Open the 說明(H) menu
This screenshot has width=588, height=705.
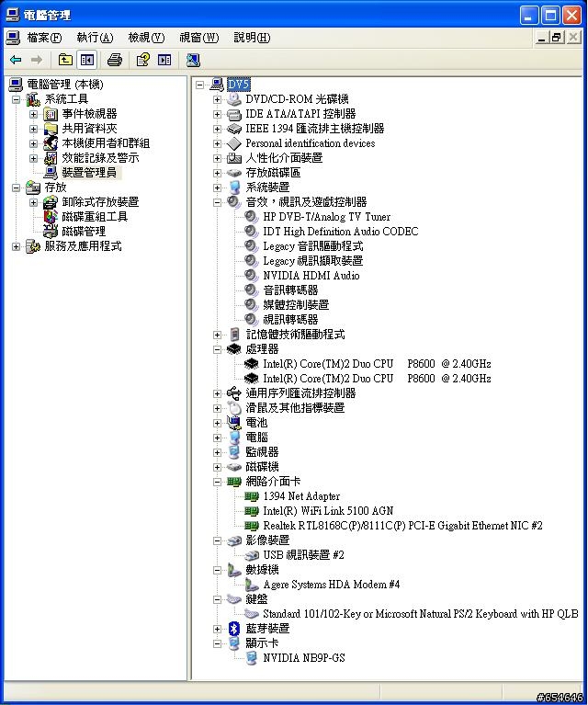coord(252,38)
